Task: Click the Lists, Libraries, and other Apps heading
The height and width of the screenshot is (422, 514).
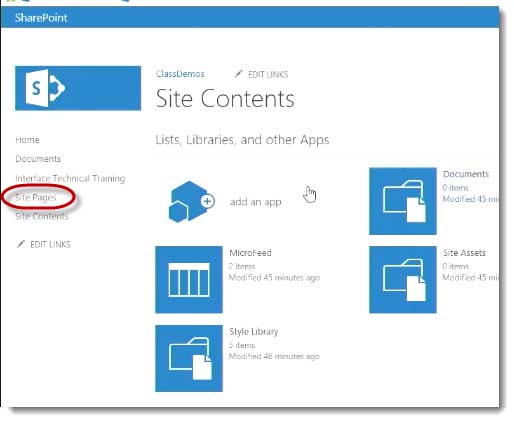Action: pyautogui.click(x=242, y=140)
